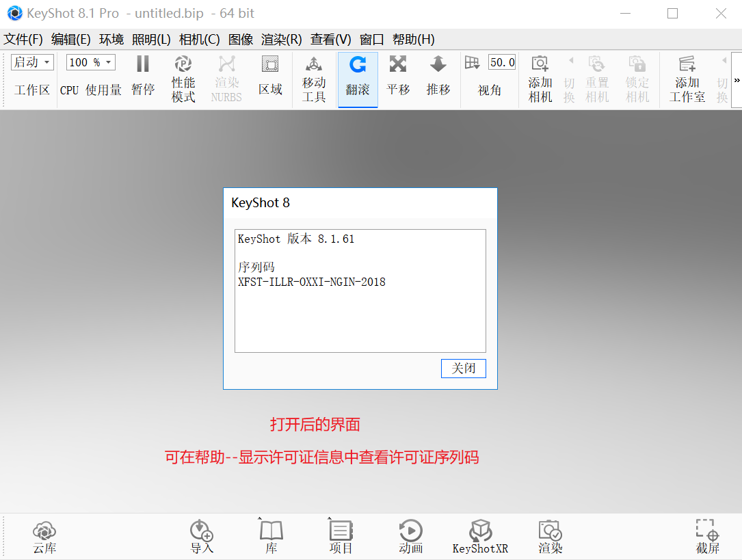742x560 pixels.
Task: Click the serial number XFST-ILLR-0XXI-NGIN-2018
Action: tap(311, 282)
